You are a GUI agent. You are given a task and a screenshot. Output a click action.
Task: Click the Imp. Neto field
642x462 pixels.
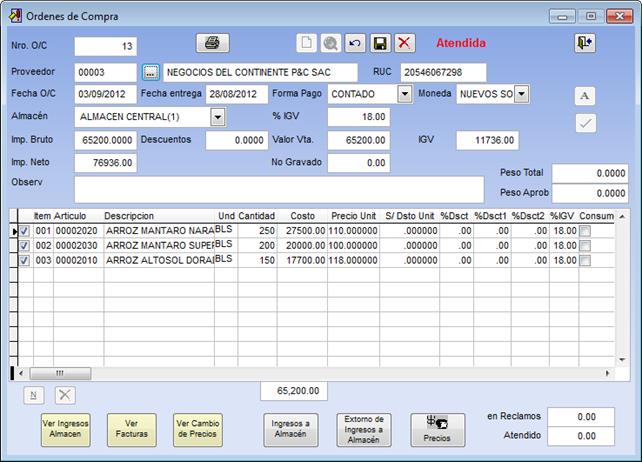[106, 163]
